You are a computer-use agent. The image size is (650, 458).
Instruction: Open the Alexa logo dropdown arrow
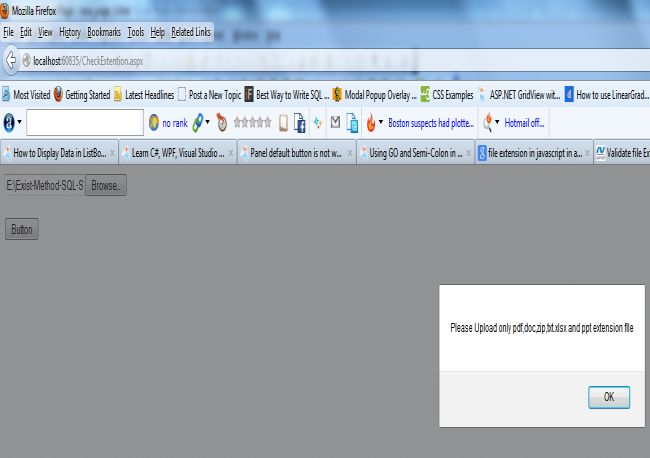click(x=19, y=122)
